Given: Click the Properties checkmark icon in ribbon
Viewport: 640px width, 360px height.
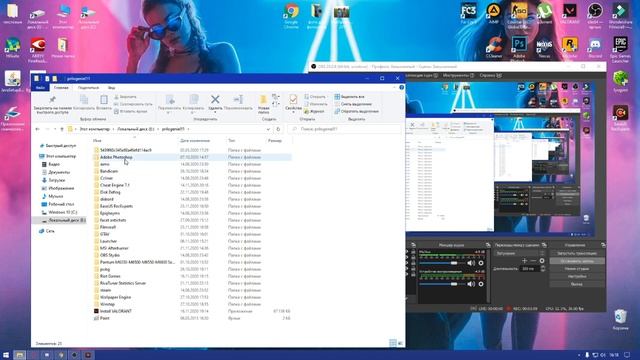Looking at the screenshot, I should [293, 100].
